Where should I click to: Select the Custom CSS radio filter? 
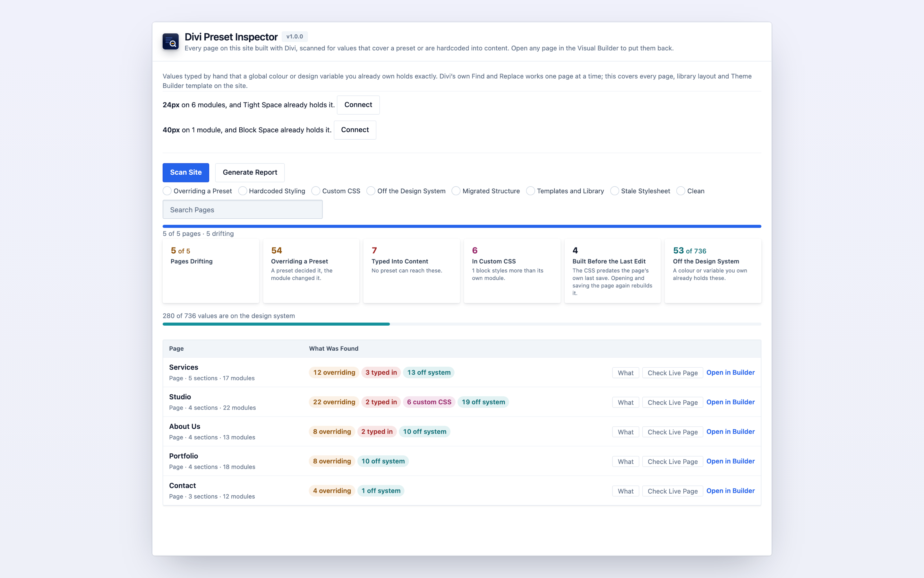[316, 191]
